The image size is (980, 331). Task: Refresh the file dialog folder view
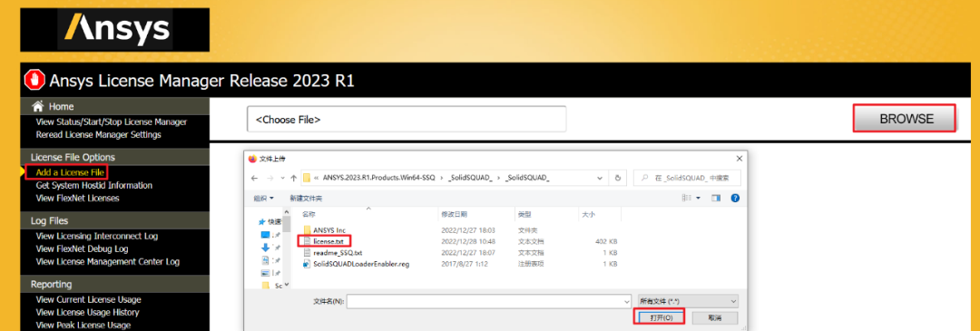tap(618, 178)
